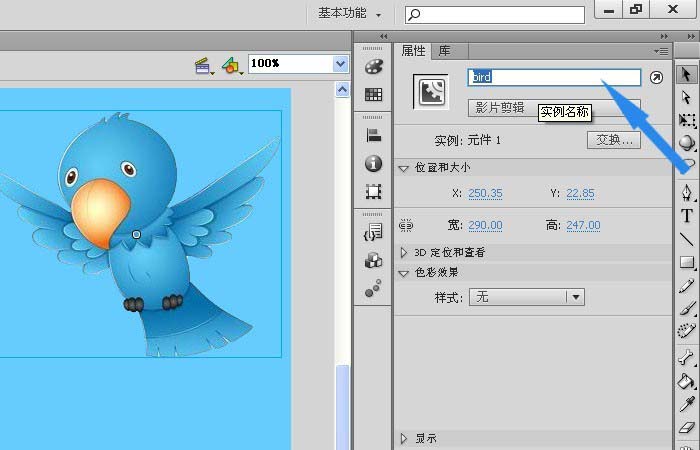
Task: Click the search box in title bar
Action: pos(495,15)
